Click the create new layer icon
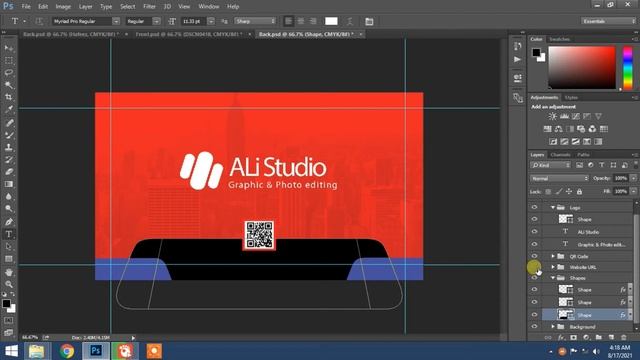640x360 pixels. tap(611, 338)
